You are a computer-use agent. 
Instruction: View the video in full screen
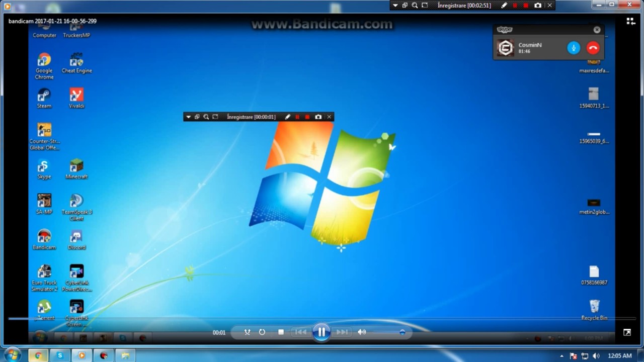point(627,332)
